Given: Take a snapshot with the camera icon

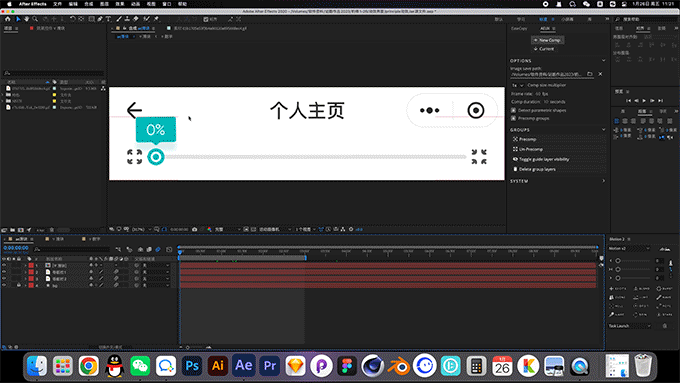Looking at the screenshot, I should [x=195, y=229].
